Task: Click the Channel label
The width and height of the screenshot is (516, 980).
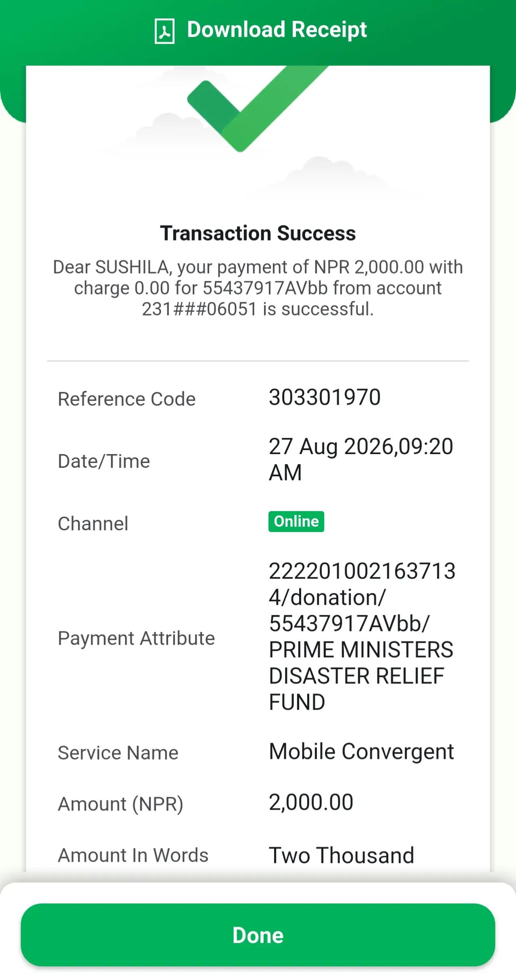Action: [93, 524]
